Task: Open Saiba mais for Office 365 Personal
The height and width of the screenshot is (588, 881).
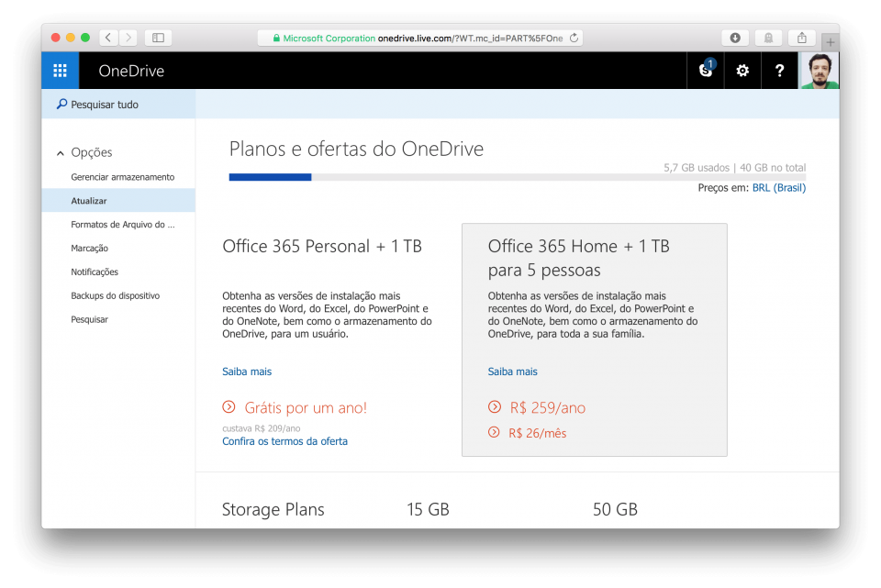Action: pos(247,372)
